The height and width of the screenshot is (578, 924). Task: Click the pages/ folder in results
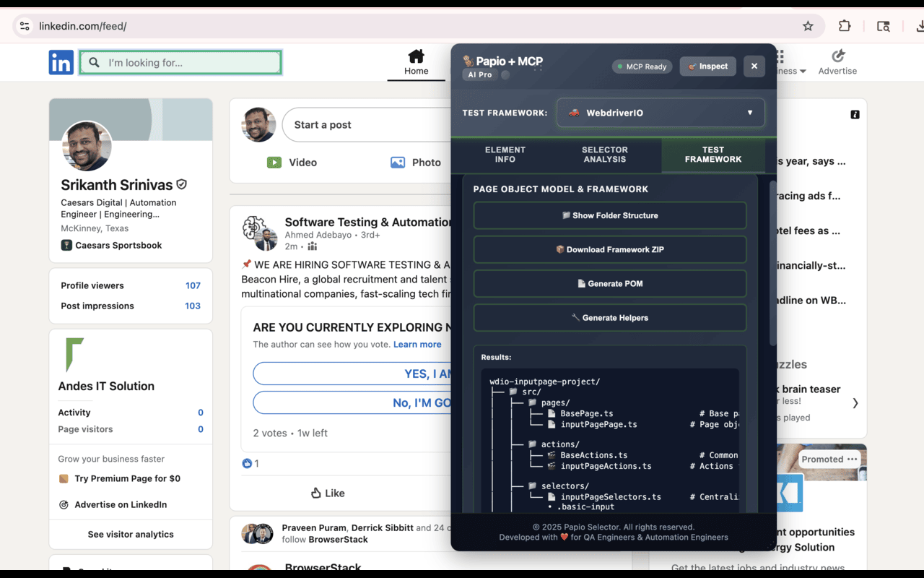(x=555, y=402)
